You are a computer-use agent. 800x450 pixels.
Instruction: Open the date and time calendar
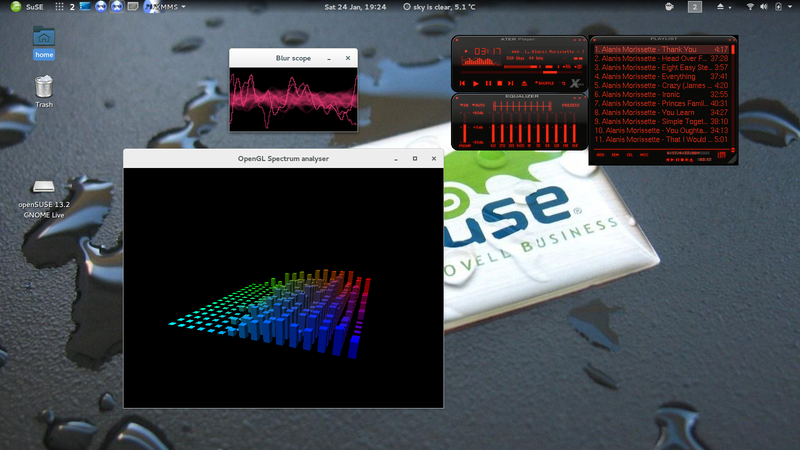[355, 7]
